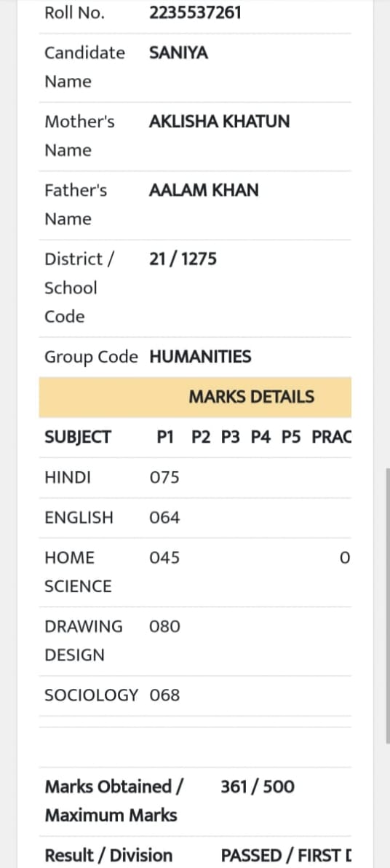The image size is (390, 868).
Task: Click the ENGLISH marks 064
Action: (x=164, y=518)
